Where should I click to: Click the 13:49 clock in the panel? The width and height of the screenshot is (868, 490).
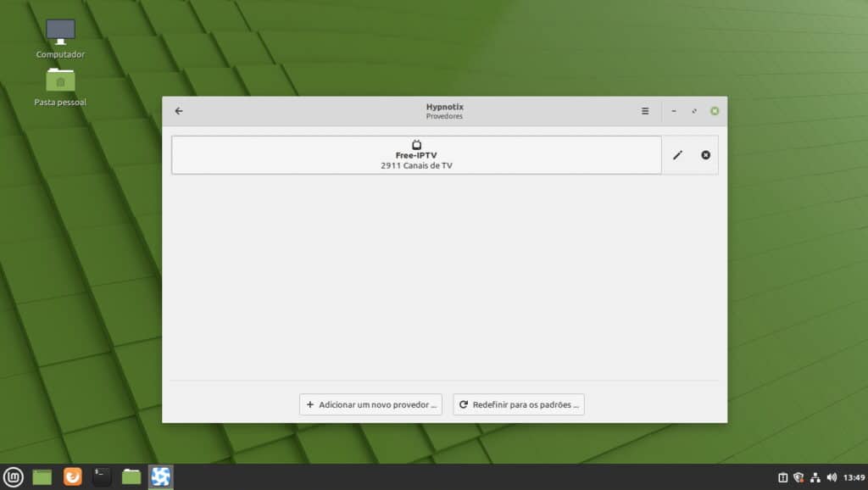point(854,477)
